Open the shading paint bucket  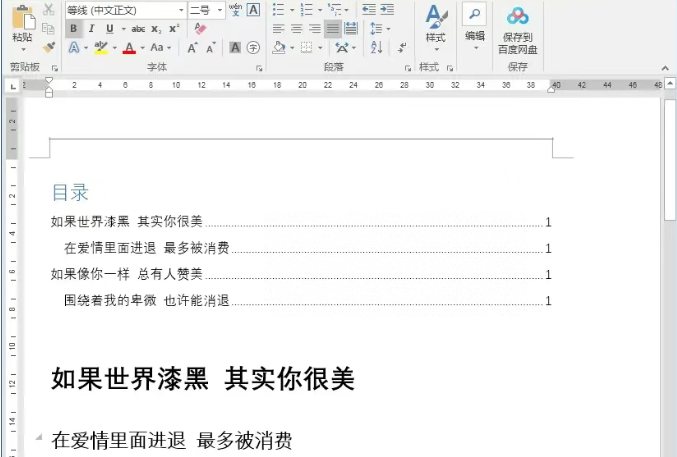279,48
